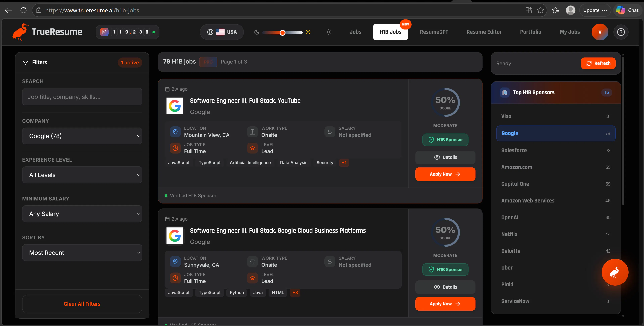This screenshot has width=644, height=326.
Task: Click the Refresh button
Action: click(x=598, y=63)
